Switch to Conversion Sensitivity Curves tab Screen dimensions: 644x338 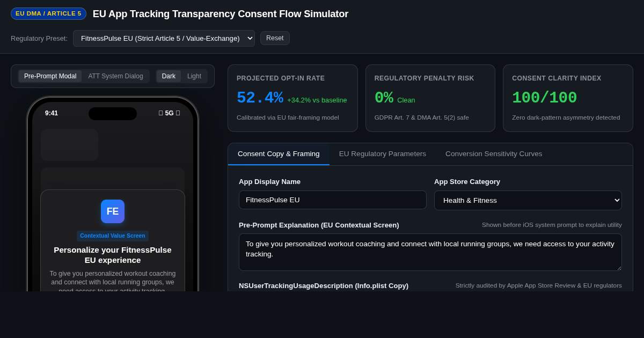click(x=494, y=154)
